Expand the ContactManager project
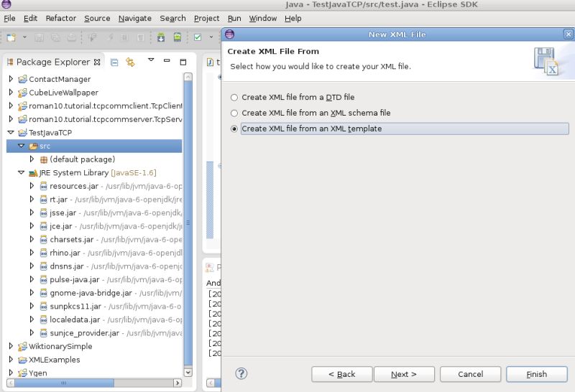575x392 pixels. [11, 79]
